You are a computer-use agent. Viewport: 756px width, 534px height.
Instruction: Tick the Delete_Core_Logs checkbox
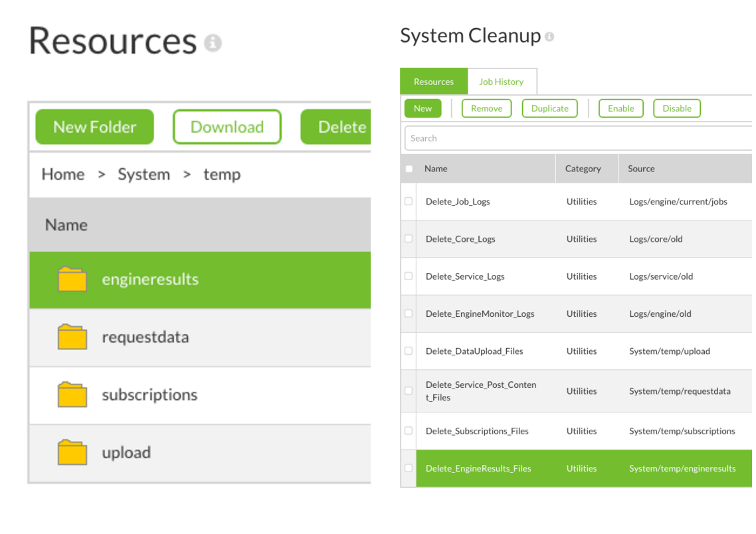[409, 238]
